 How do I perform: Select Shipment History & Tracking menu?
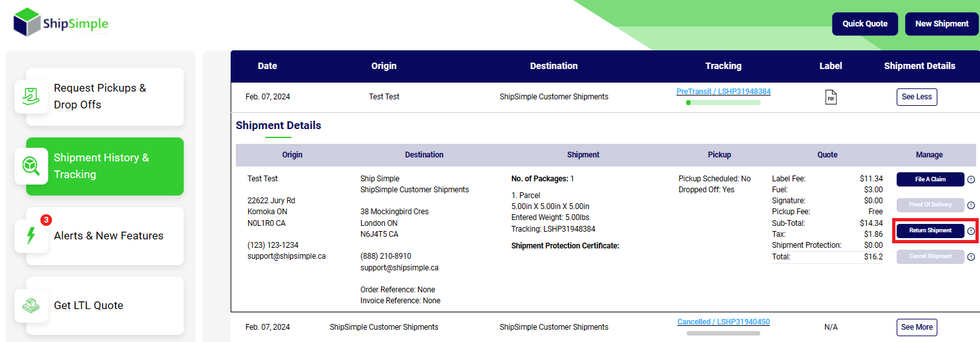(x=105, y=166)
